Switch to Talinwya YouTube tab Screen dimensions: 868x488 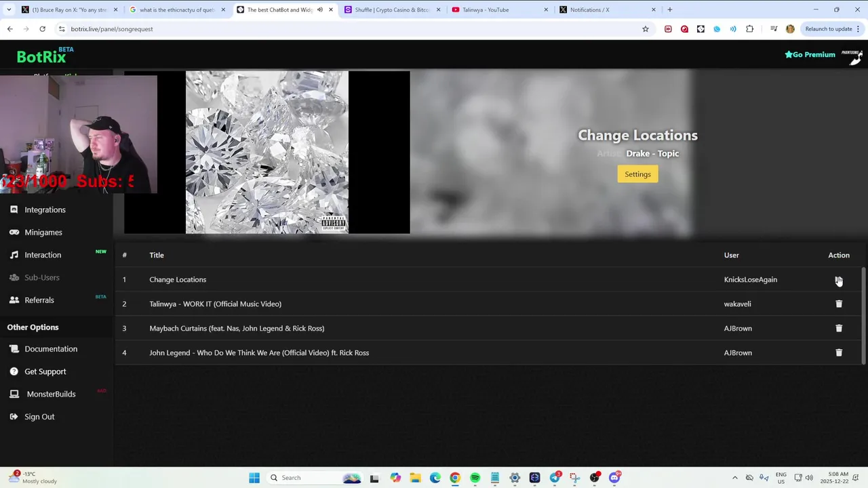coord(499,9)
